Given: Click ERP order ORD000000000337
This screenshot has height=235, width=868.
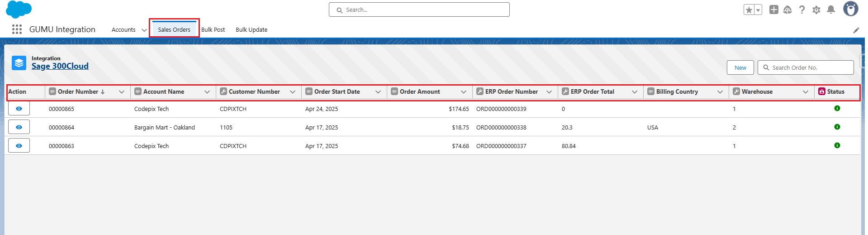Looking at the screenshot, I should (x=501, y=146).
